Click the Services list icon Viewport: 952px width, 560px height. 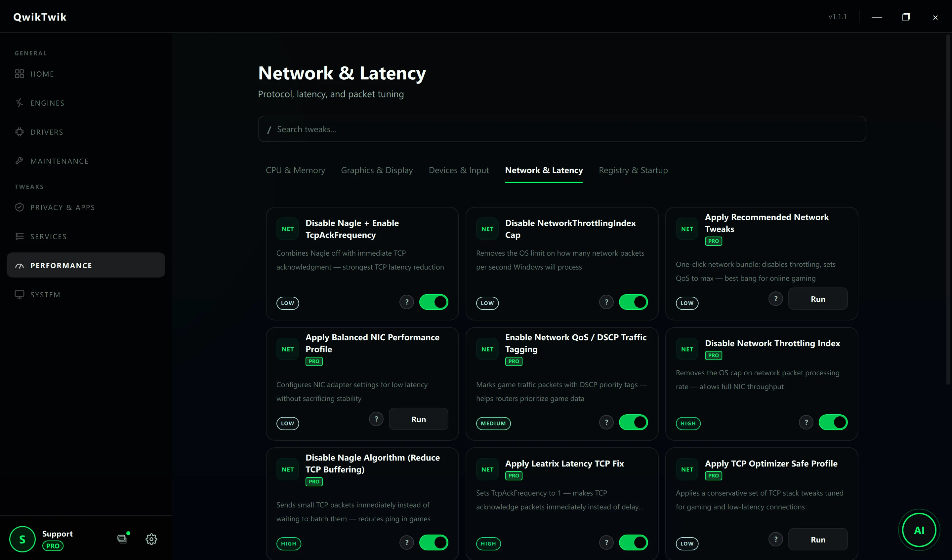(19, 236)
